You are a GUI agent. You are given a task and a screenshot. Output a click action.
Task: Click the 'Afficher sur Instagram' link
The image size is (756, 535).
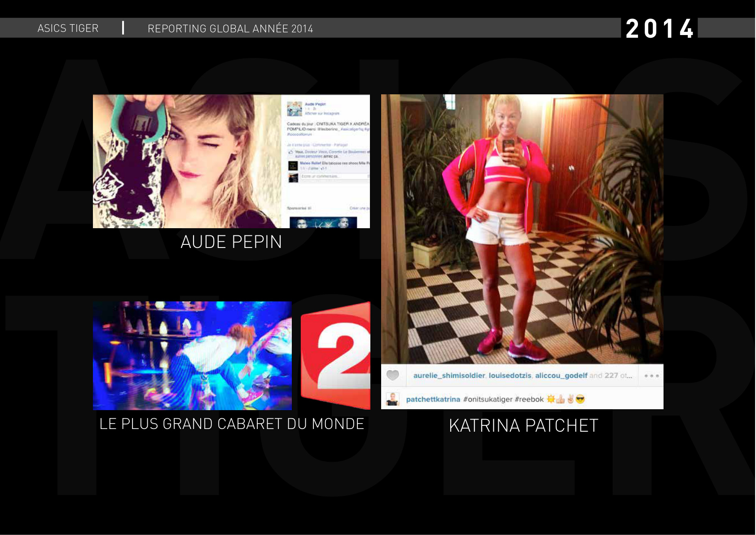pos(322,114)
